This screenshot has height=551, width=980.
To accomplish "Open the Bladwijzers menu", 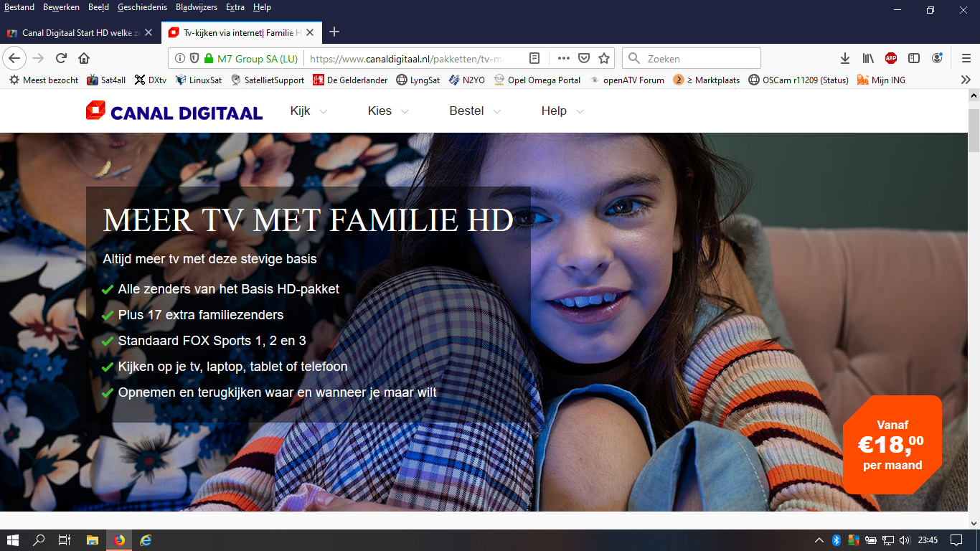I will click(197, 7).
